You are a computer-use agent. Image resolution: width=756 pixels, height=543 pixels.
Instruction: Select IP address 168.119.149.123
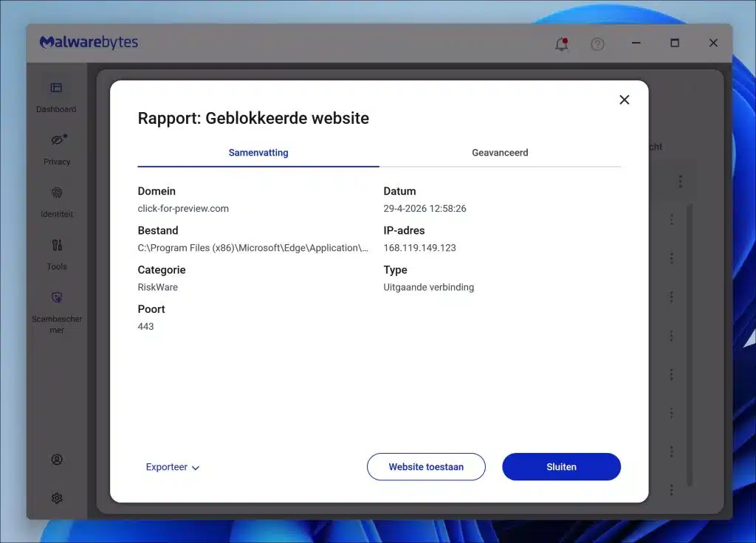419,248
